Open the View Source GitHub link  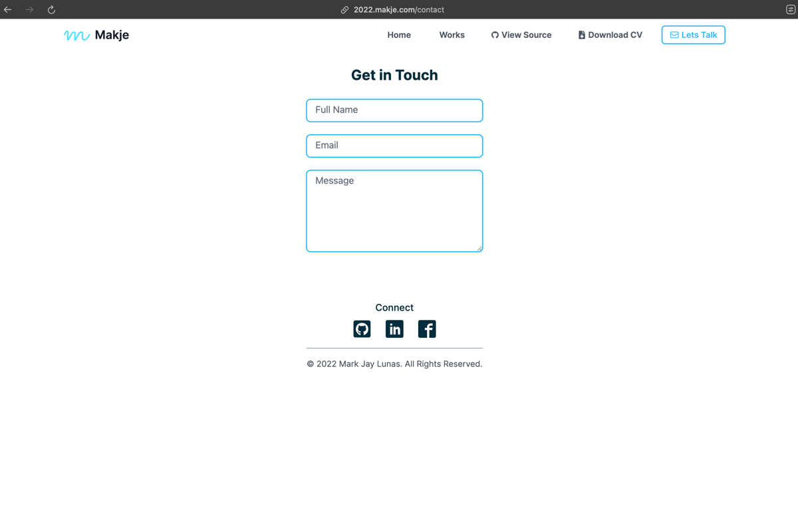[521, 35]
